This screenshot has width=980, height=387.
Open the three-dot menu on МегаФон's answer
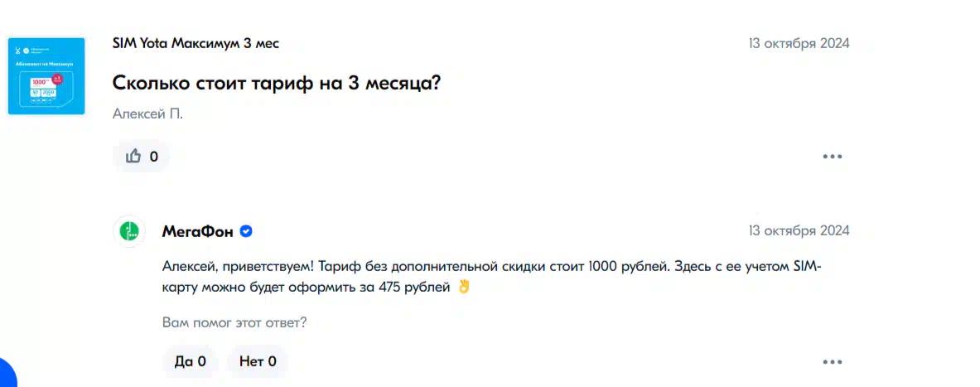pos(832,361)
